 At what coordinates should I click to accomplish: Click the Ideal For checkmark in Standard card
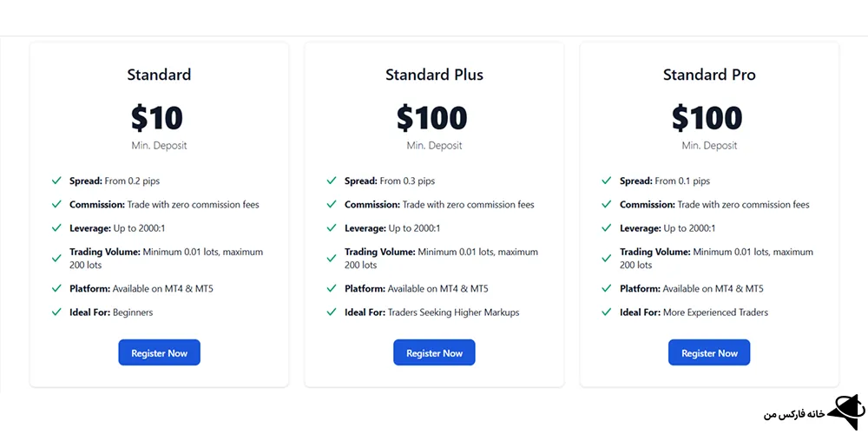[x=56, y=312]
